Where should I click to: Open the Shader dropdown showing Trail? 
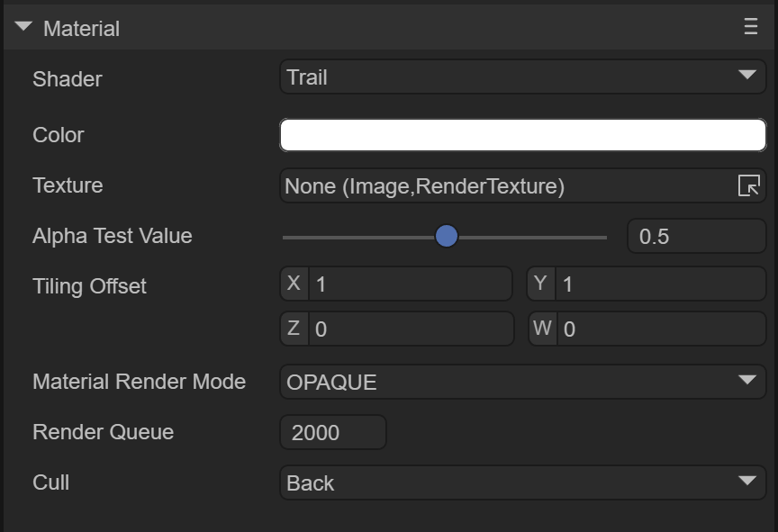(522, 77)
